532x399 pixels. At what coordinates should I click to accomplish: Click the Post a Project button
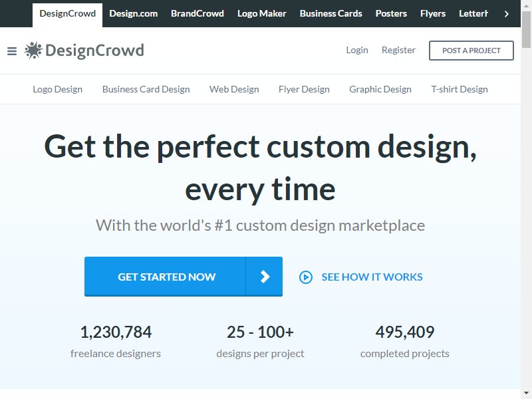pyautogui.click(x=471, y=51)
